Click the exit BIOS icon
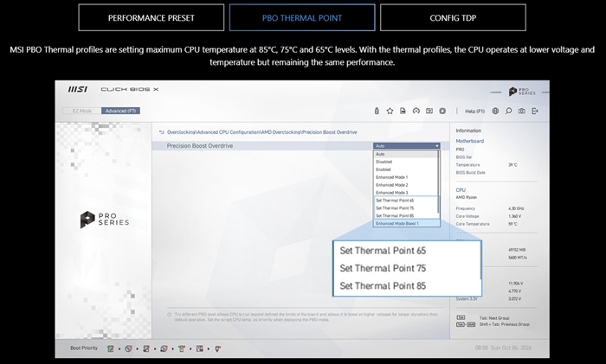 [x=535, y=112]
